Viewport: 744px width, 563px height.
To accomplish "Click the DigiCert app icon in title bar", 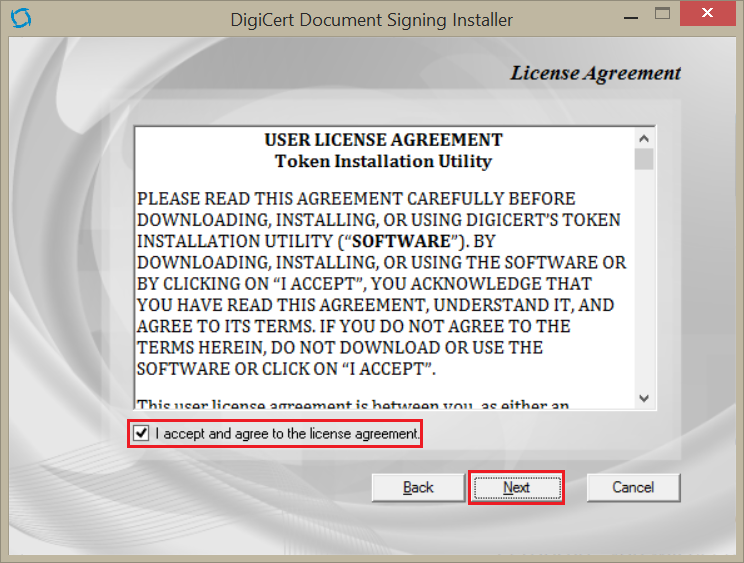I will 19,19.
